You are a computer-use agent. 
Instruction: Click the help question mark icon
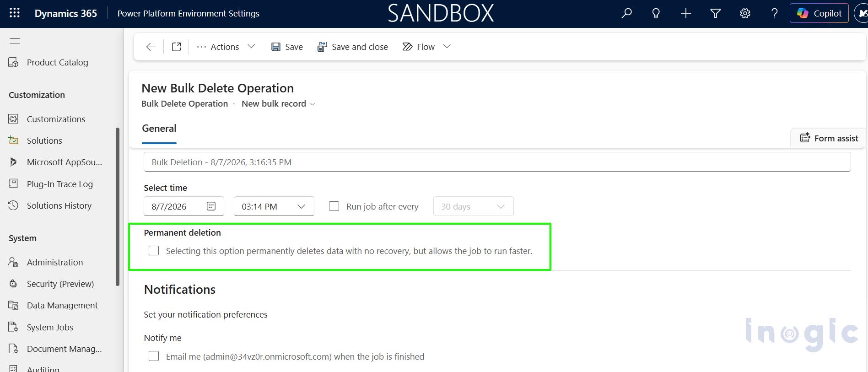tap(774, 13)
